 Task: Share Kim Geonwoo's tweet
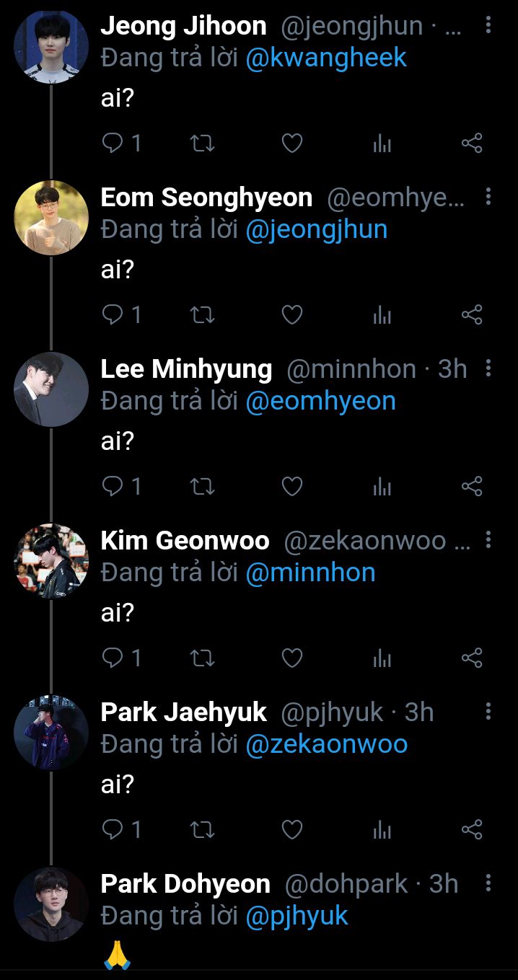pyautogui.click(x=472, y=658)
